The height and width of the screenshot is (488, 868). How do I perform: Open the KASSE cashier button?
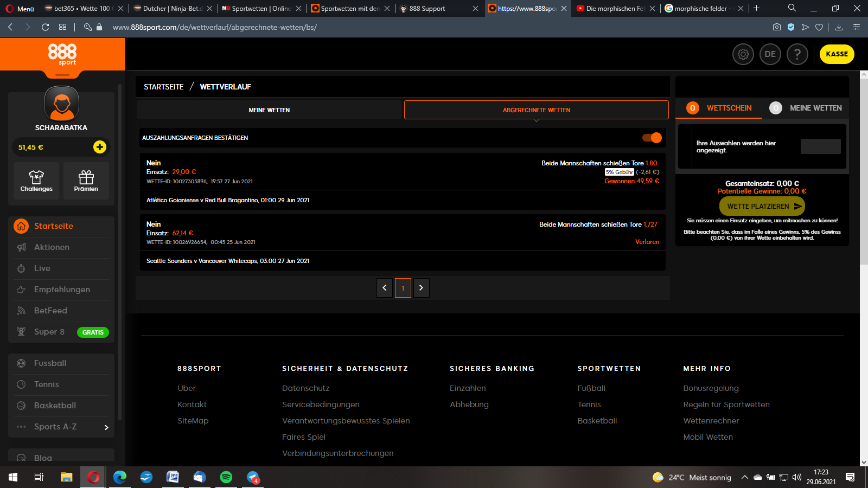click(x=837, y=54)
